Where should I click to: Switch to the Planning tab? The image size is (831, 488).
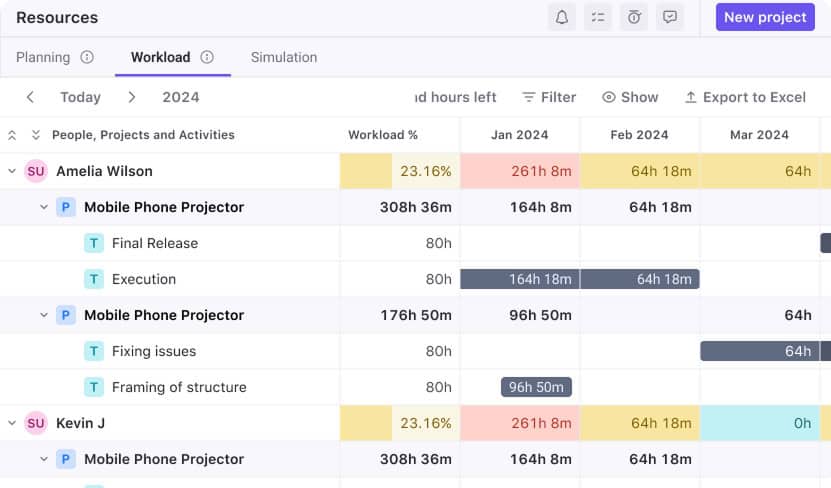(43, 57)
